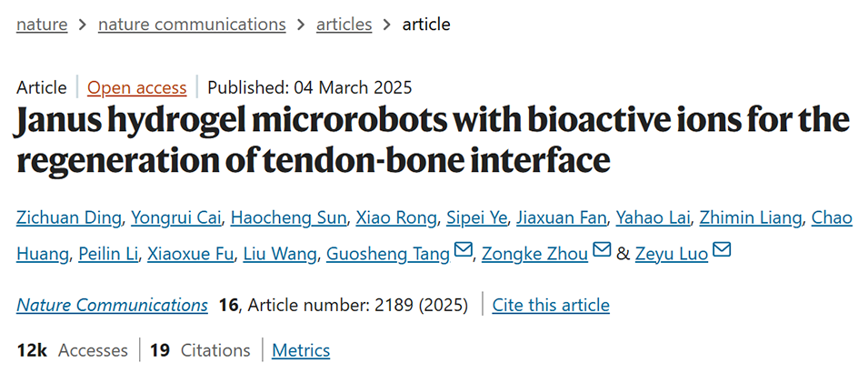Open the article Metrics page
The width and height of the screenshot is (868, 373).
click(x=301, y=350)
